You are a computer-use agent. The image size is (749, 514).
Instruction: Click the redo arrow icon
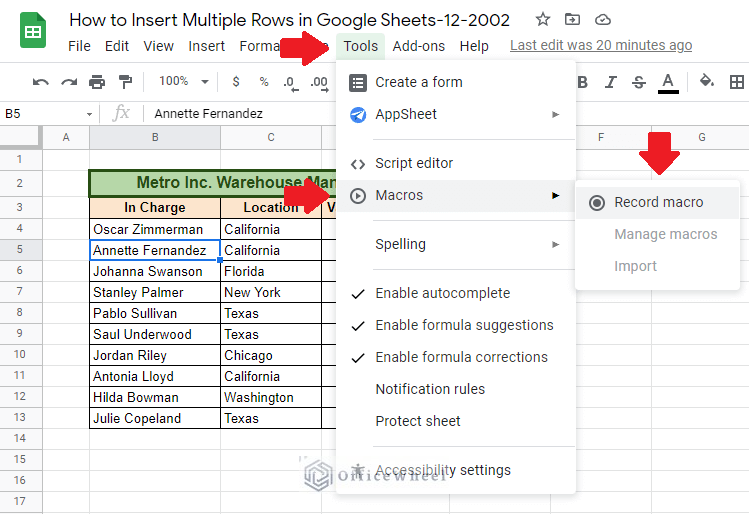tap(69, 82)
